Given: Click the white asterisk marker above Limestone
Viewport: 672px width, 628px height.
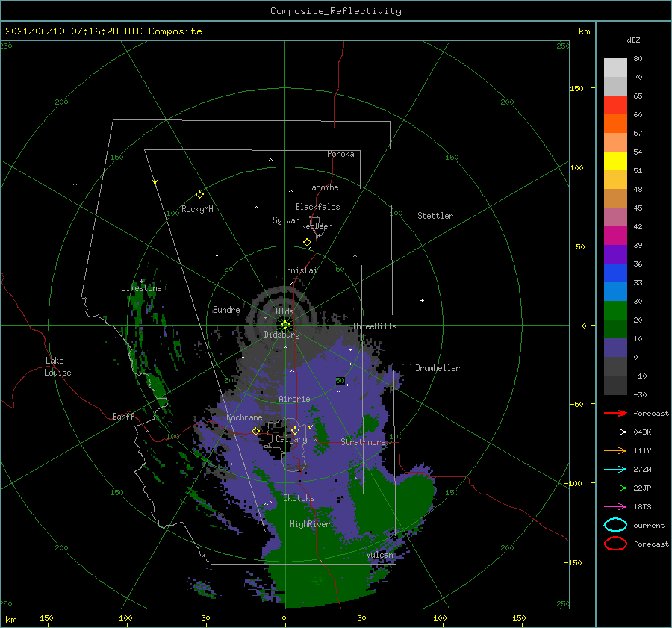Looking at the screenshot, I should [x=142, y=282].
